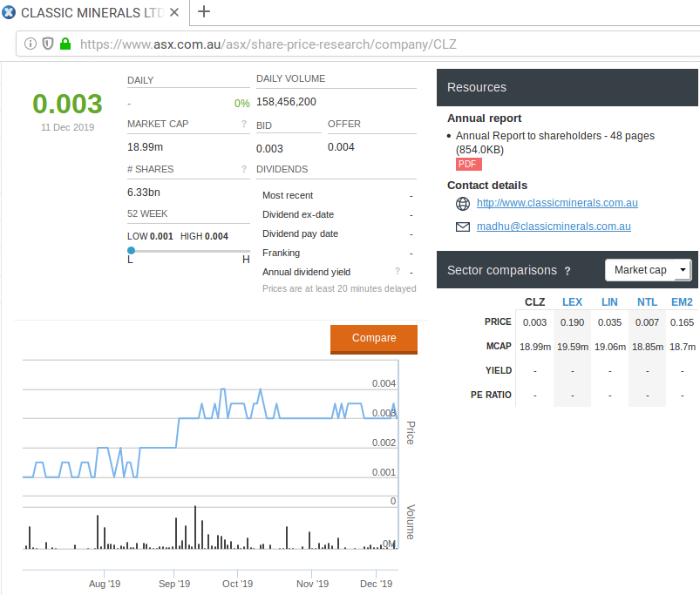
Task: Open the LEX company comparison link
Action: pos(572,301)
